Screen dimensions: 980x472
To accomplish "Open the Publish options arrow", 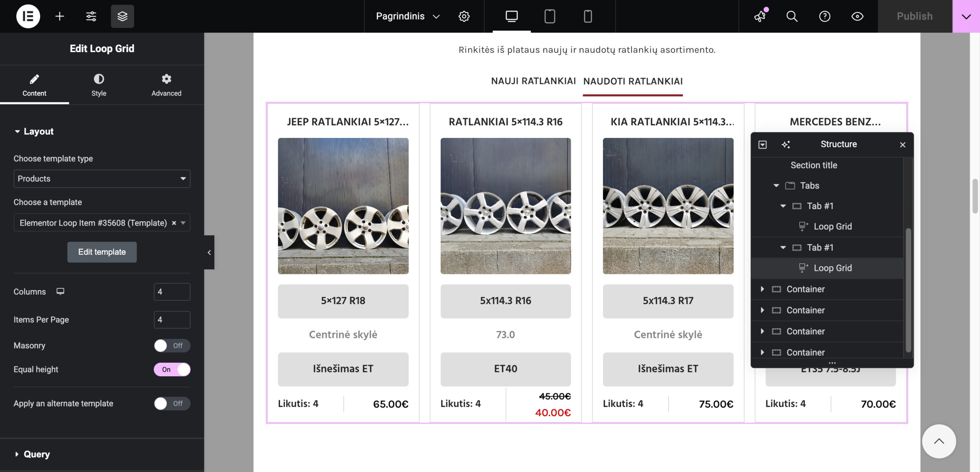I will click(x=966, y=16).
